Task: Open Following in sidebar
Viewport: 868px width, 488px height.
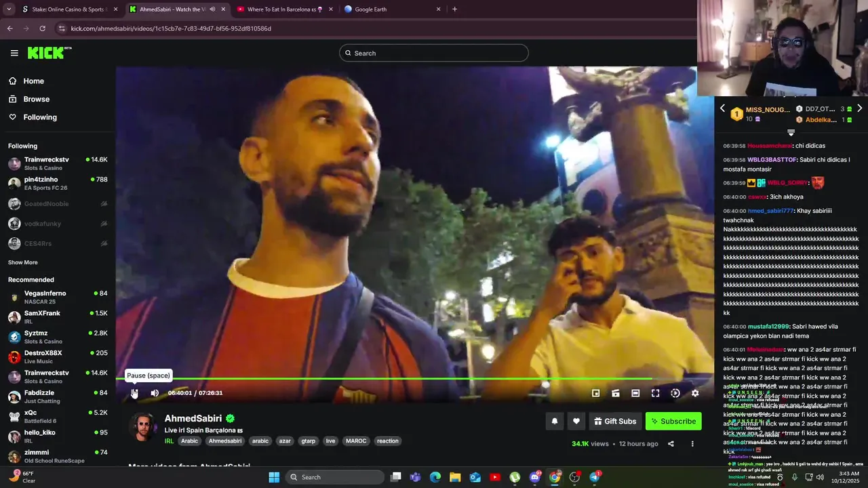Action: [40, 117]
